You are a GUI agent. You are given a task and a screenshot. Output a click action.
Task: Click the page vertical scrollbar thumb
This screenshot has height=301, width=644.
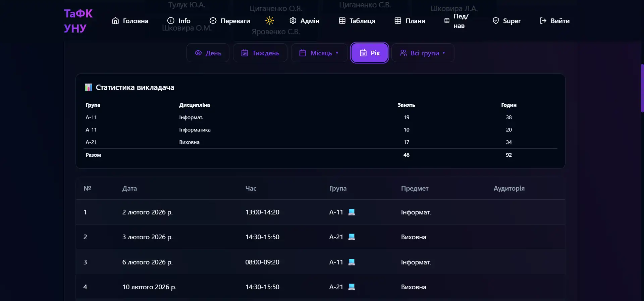tap(642, 88)
